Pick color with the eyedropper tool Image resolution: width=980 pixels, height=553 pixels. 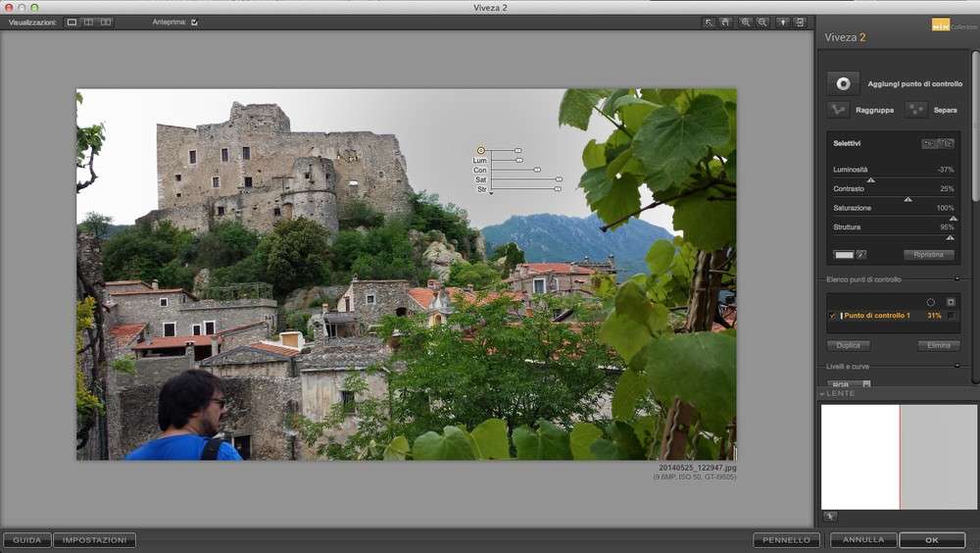(x=861, y=255)
